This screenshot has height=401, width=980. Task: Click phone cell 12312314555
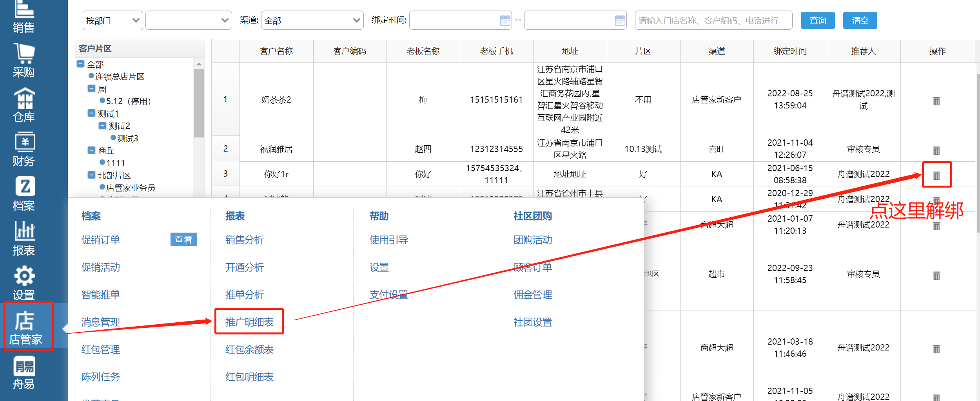click(496, 149)
